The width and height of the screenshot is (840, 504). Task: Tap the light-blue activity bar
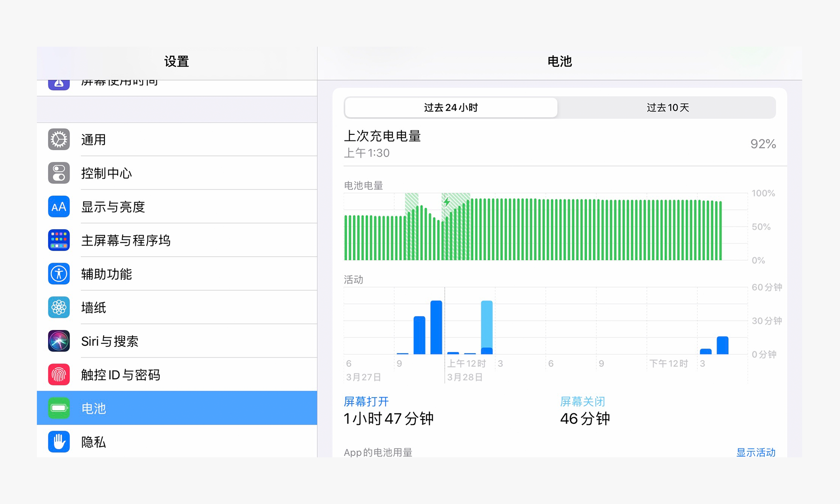[x=487, y=324]
